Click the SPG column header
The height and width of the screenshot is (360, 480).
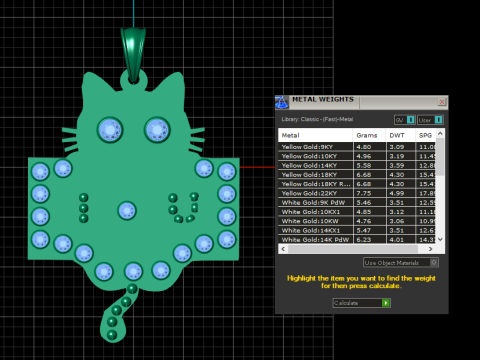(425, 135)
